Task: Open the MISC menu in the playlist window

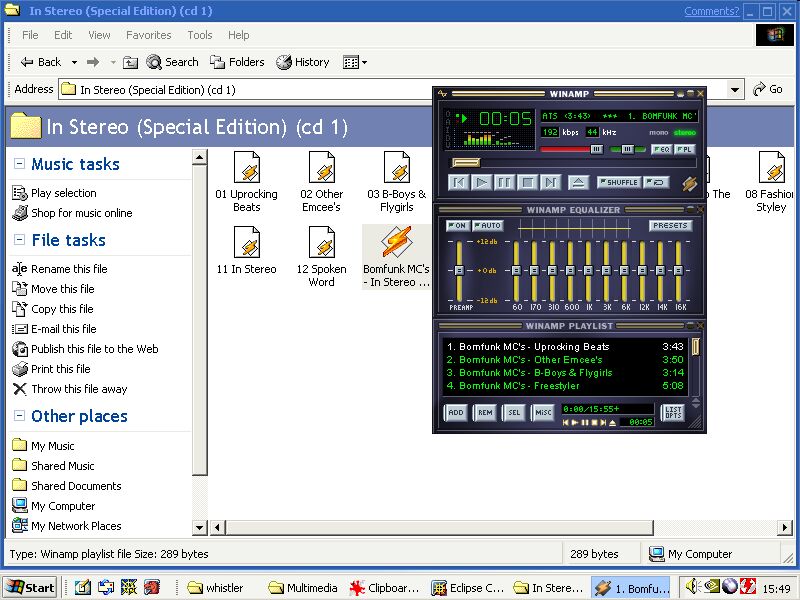Action: pyautogui.click(x=543, y=411)
